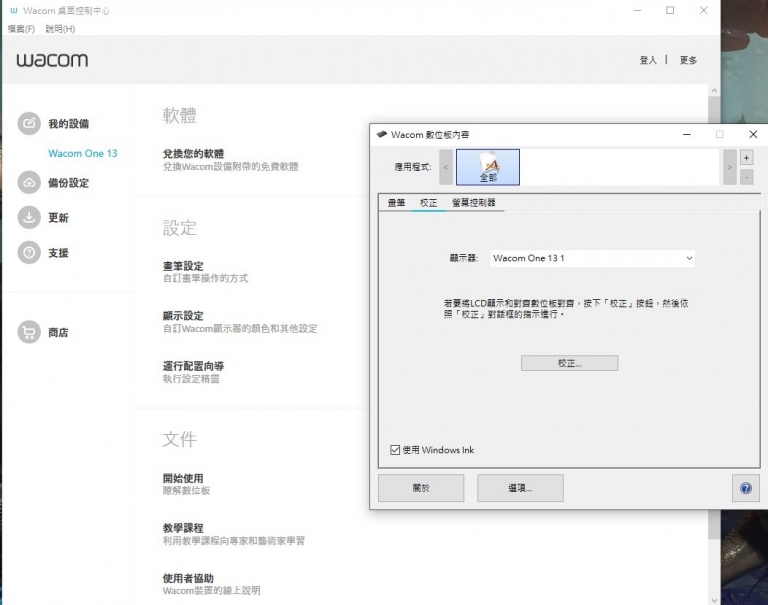Close the Wacom 數位板內容 window
Screen dimensions: 768x605
tap(753, 134)
